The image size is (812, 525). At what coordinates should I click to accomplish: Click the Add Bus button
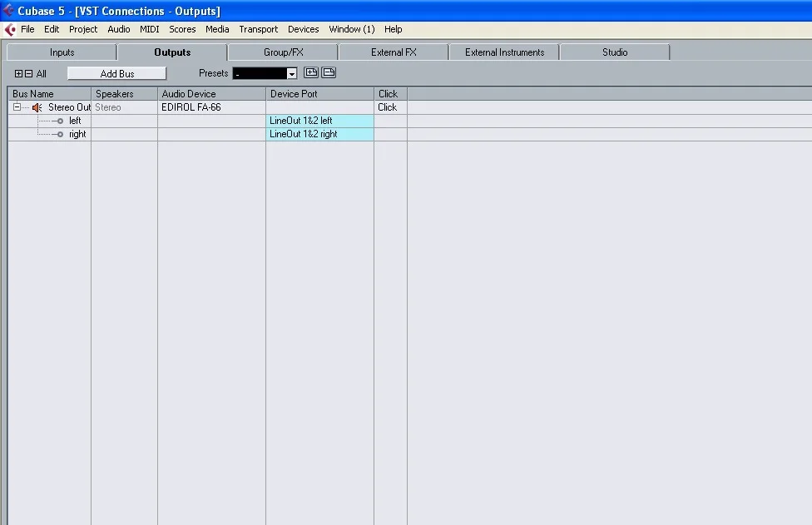[x=117, y=73]
